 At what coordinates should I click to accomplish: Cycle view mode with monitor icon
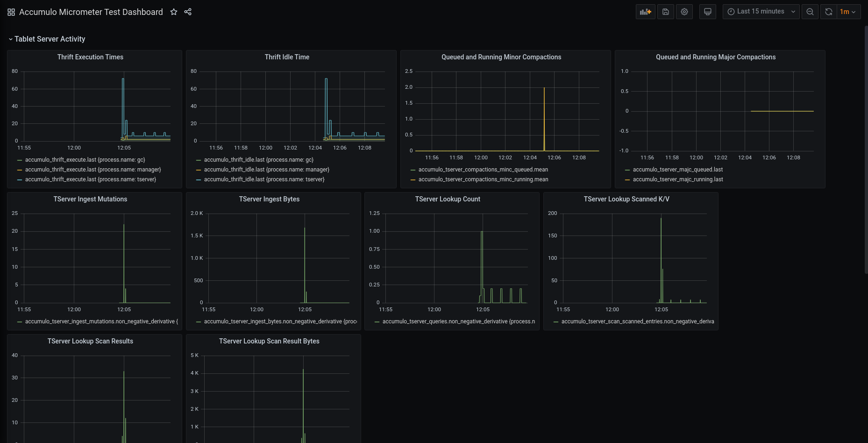pyautogui.click(x=708, y=12)
